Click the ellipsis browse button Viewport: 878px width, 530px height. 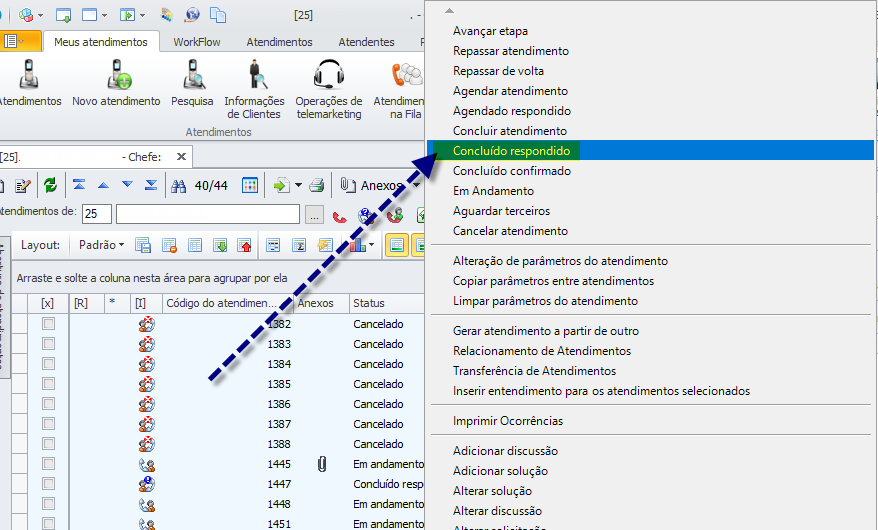tap(314, 214)
